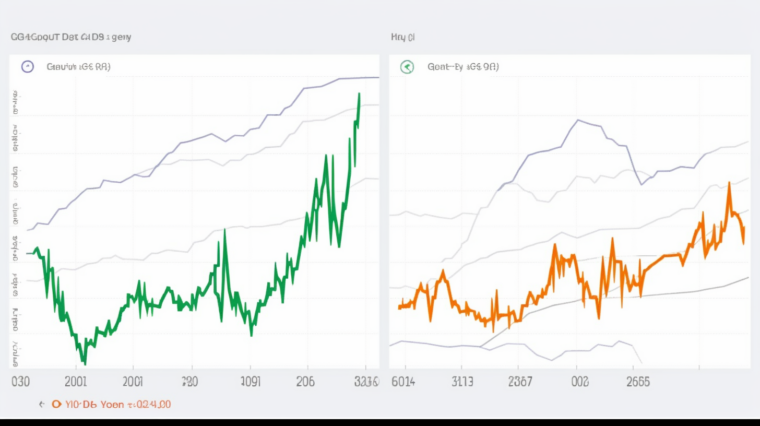Click the purple line peak in right chart

click(577, 120)
